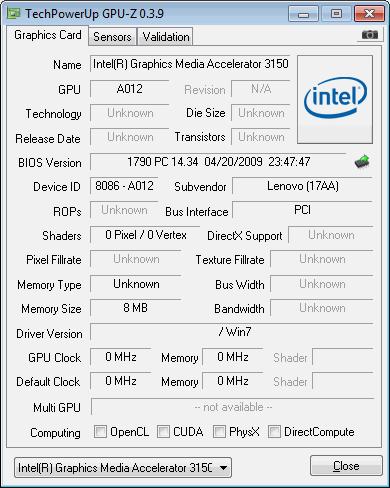Click the Name field showing Intel GMA 3150

[190, 64]
